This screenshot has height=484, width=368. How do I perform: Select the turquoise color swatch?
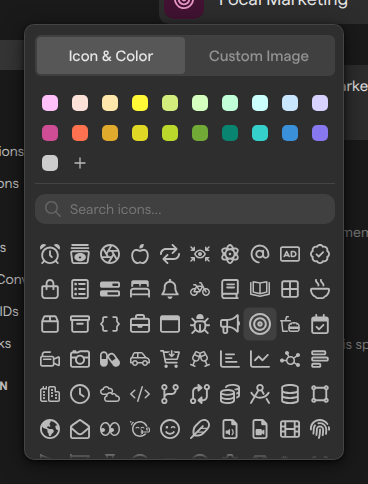tap(260, 133)
